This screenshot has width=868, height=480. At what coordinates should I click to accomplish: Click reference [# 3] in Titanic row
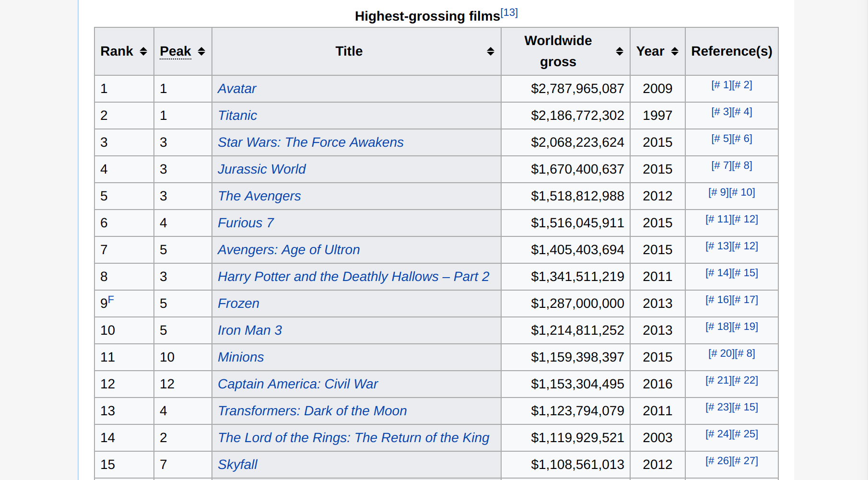721,112
